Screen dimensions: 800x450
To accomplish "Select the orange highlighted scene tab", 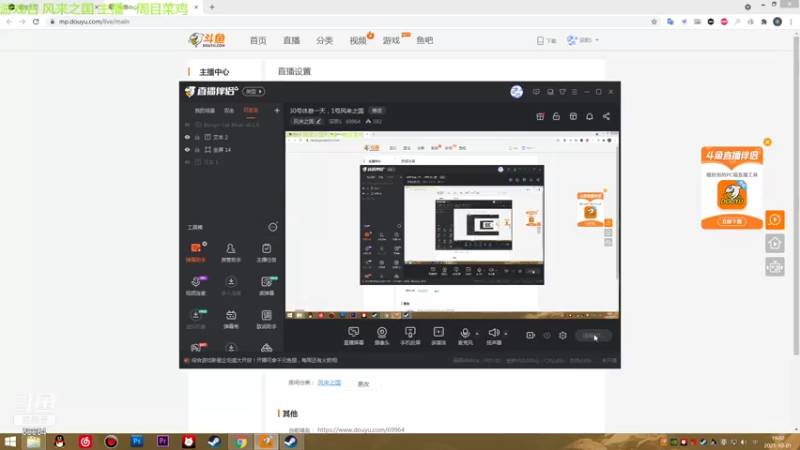I will [x=251, y=110].
